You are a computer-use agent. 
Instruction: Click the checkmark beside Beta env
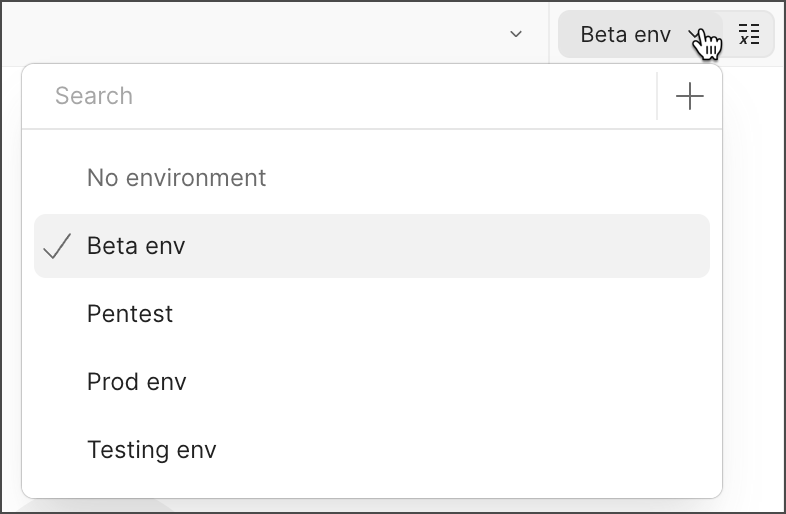click(x=58, y=246)
